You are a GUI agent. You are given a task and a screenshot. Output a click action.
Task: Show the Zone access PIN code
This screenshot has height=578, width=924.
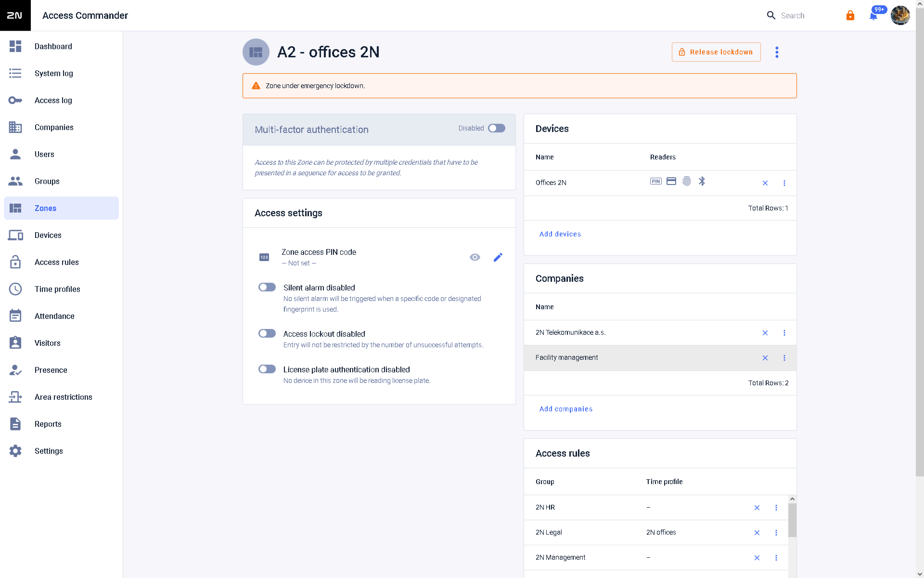point(475,257)
